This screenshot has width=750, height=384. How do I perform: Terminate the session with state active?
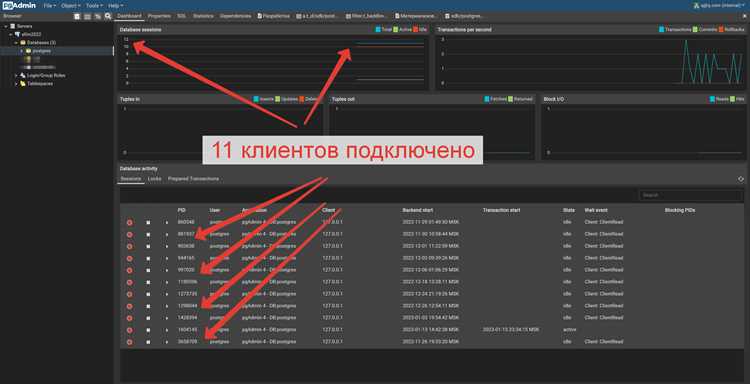pyautogui.click(x=129, y=330)
